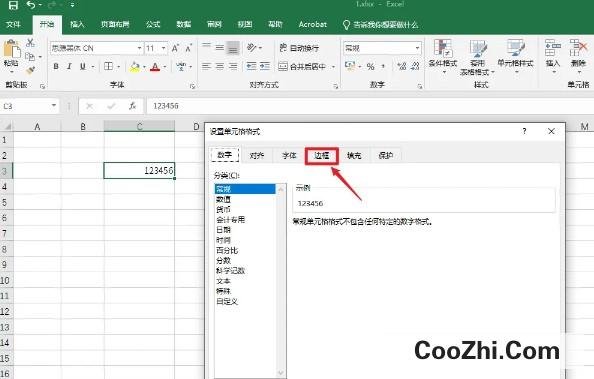
Task: Click Merge and Center
Action: [302, 67]
